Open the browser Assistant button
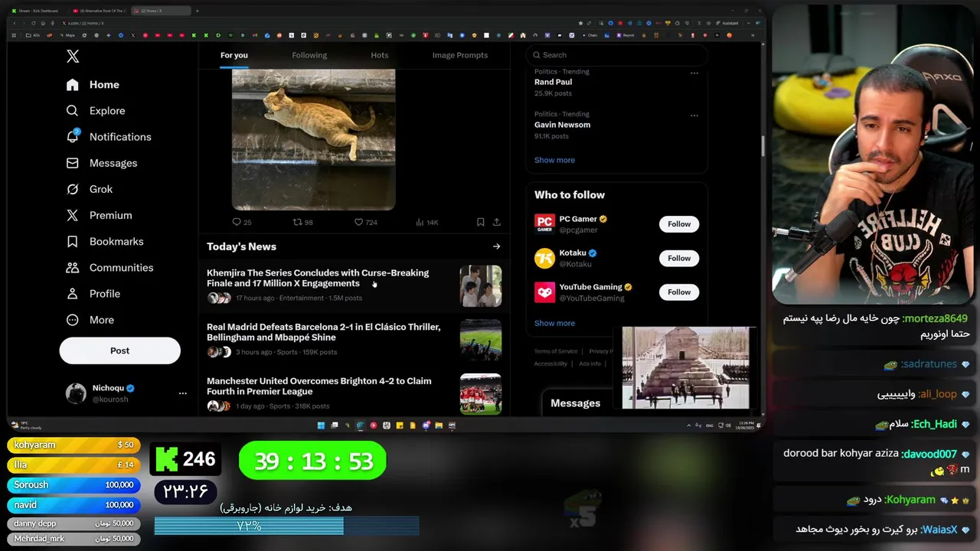The image size is (980, 551). (x=726, y=23)
